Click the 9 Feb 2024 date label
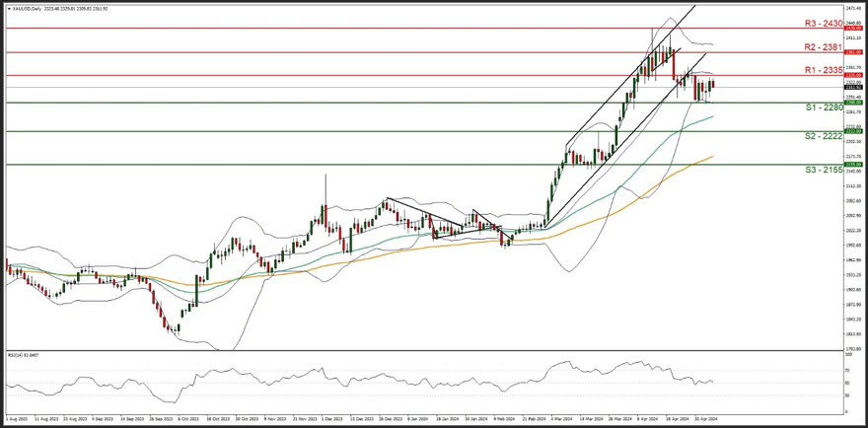Screen dimensions: 868x428 coord(504,419)
